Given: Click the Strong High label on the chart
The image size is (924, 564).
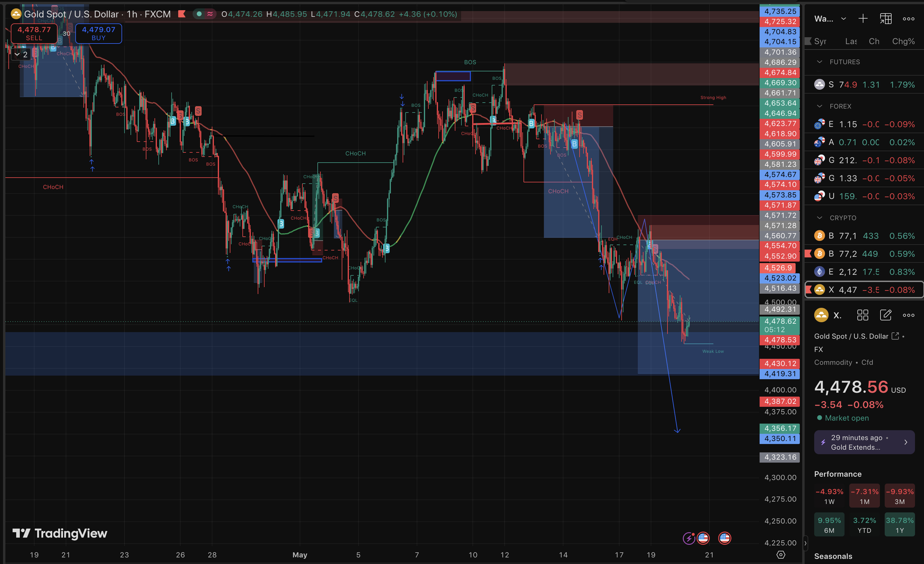Looking at the screenshot, I should tap(713, 97).
